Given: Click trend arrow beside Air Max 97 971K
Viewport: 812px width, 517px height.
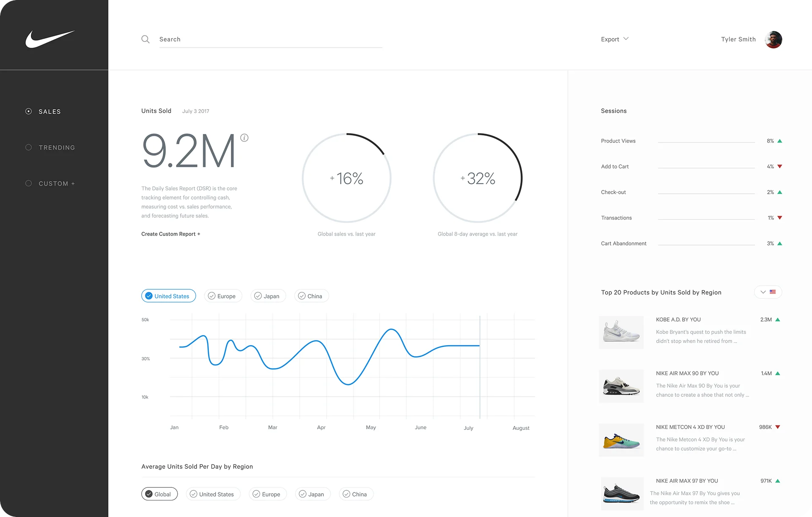Looking at the screenshot, I should tap(778, 481).
